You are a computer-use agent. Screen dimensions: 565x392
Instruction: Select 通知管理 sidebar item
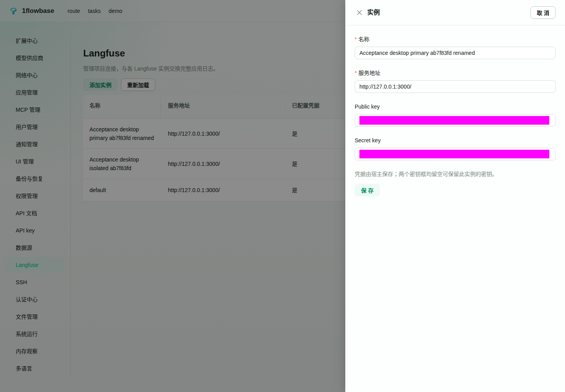(x=35, y=144)
